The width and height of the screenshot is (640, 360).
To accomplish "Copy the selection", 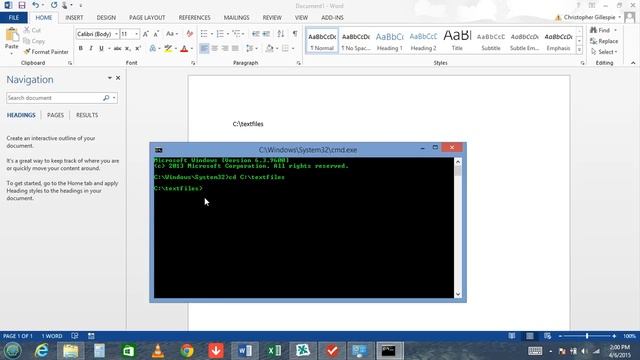I will click(x=34, y=41).
